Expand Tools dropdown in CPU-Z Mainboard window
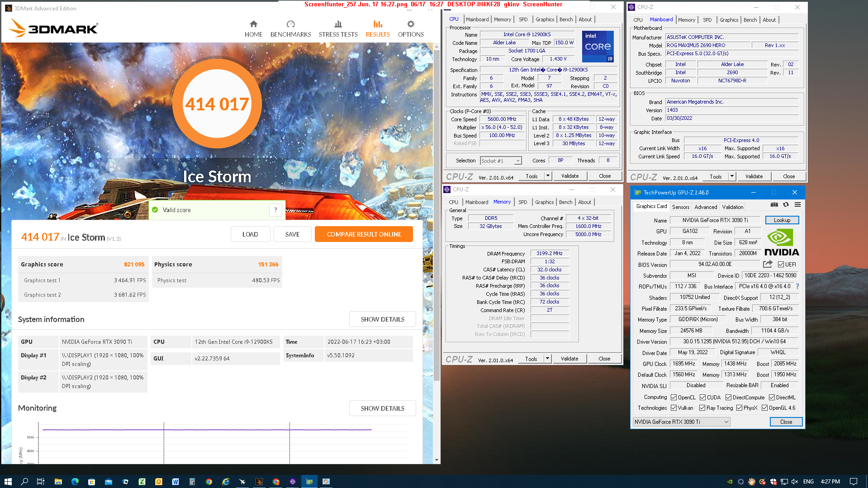868x488 pixels. pos(732,176)
